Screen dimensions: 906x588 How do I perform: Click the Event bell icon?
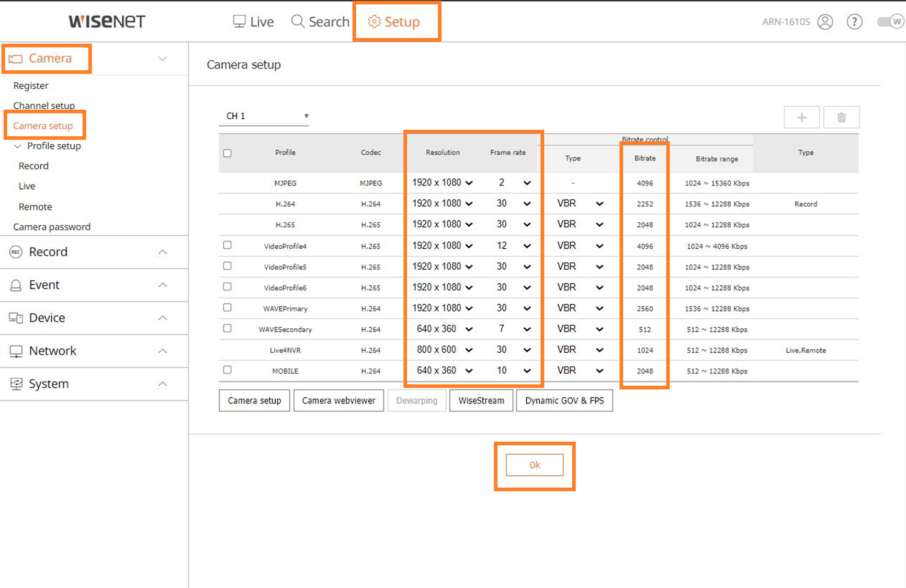click(16, 285)
